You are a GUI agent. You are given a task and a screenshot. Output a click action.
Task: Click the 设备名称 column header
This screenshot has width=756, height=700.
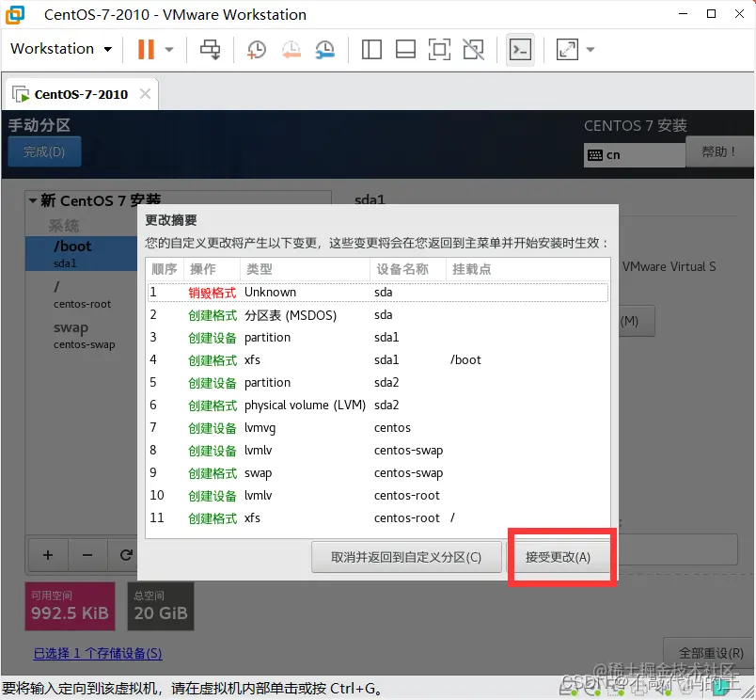[408, 269]
